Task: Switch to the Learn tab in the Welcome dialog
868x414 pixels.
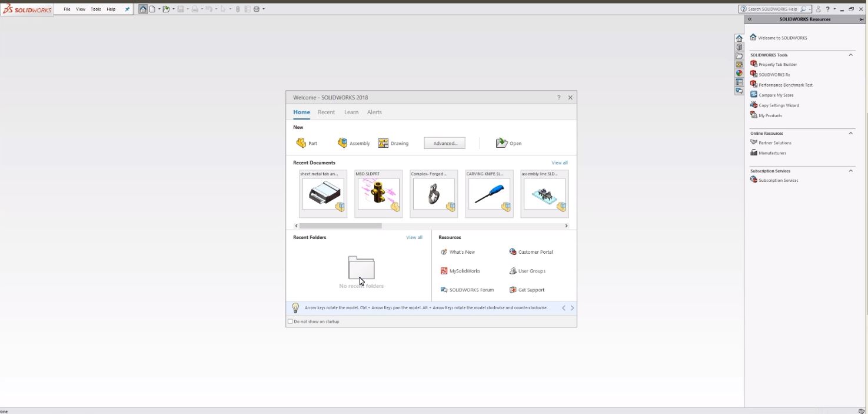Action: 351,112
